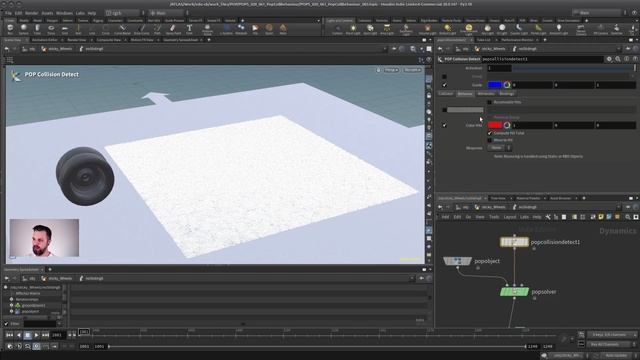Add a Volume Light from the shelf

click(x=427, y=29)
